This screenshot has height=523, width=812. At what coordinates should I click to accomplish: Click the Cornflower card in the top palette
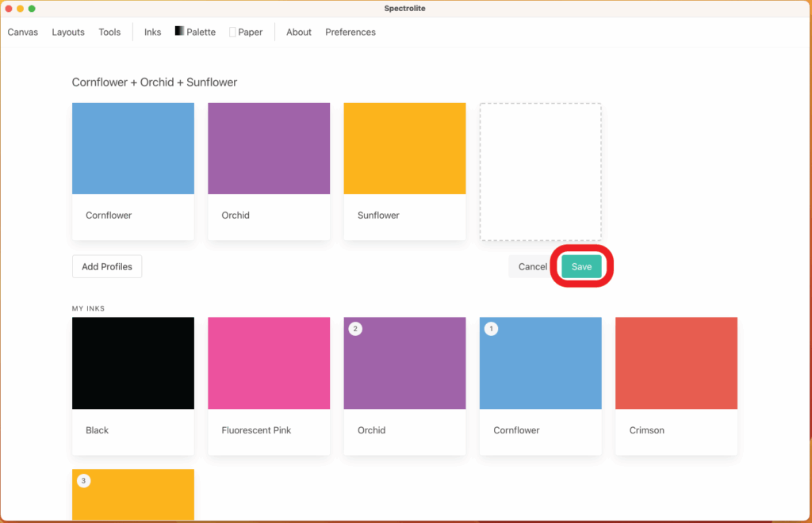133,171
